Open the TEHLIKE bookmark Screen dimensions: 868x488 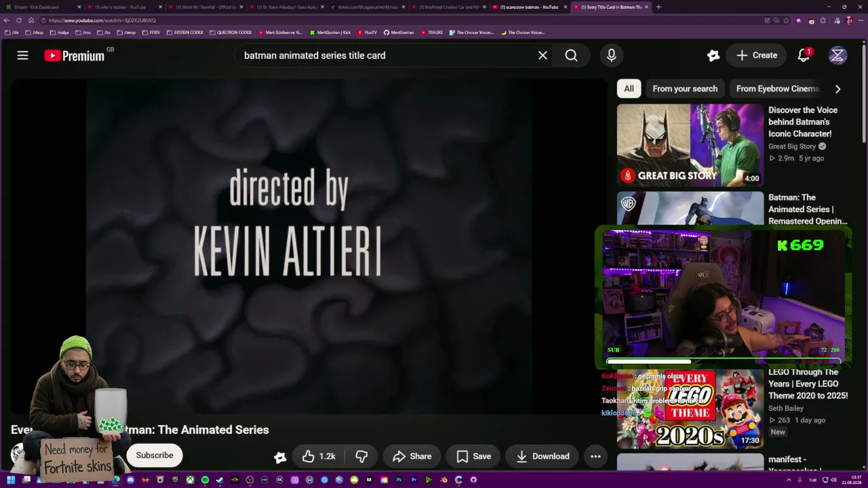[x=431, y=33]
